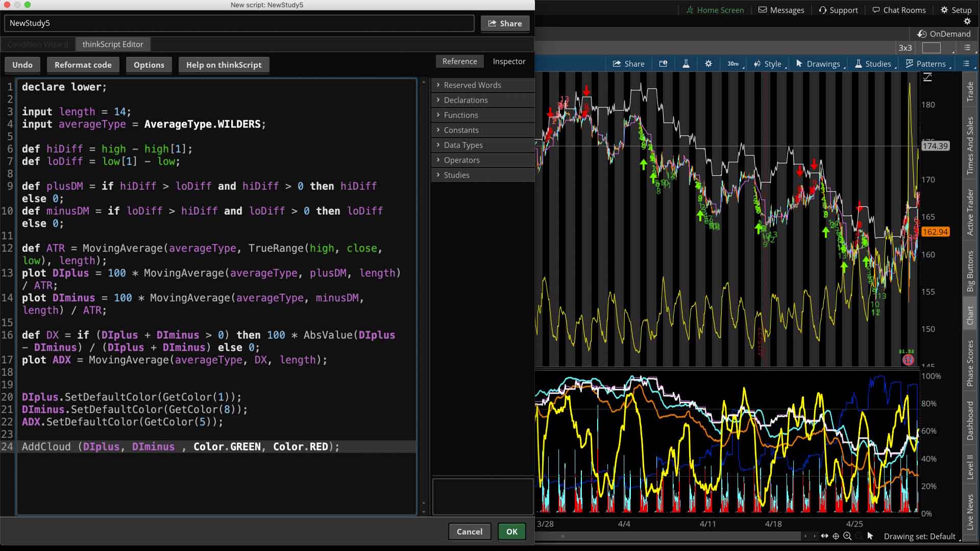Confirm the script with OK button
The width and height of the screenshot is (980, 551).
(512, 532)
